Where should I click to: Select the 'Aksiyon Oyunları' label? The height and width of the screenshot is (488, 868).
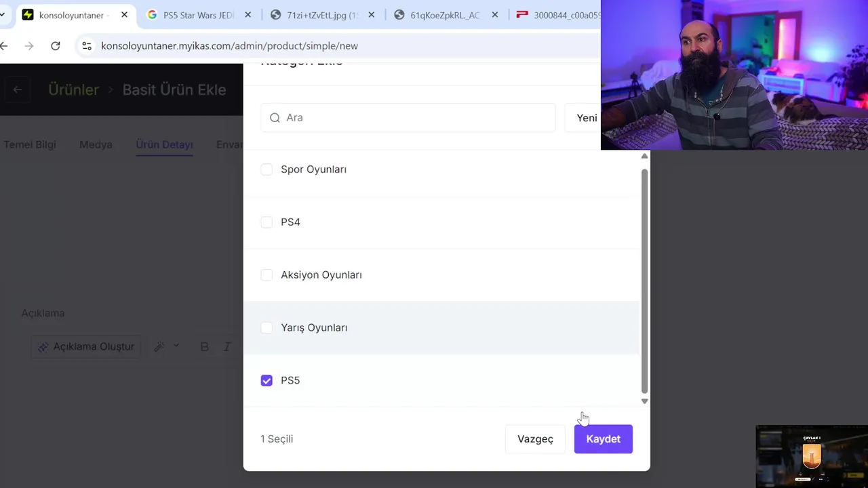pos(321,275)
